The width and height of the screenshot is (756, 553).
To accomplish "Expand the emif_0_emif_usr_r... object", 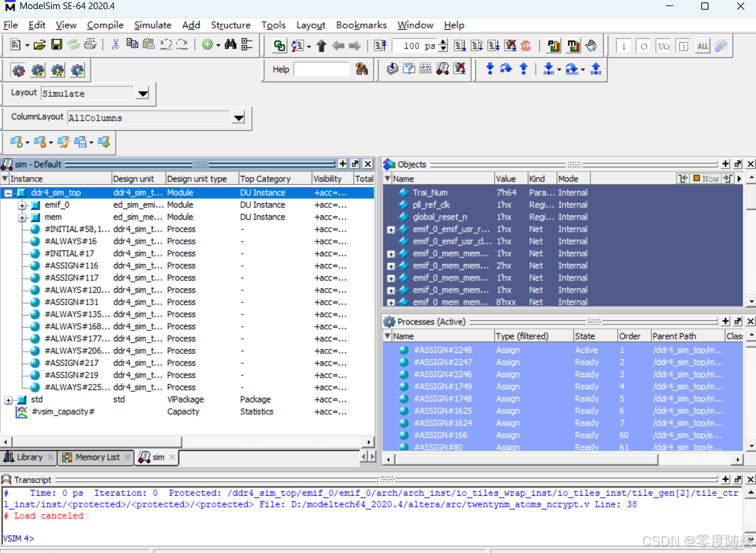I will pos(391,230).
